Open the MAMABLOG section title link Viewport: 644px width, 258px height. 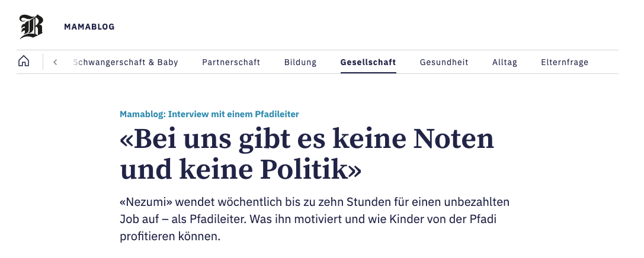click(89, 27)
